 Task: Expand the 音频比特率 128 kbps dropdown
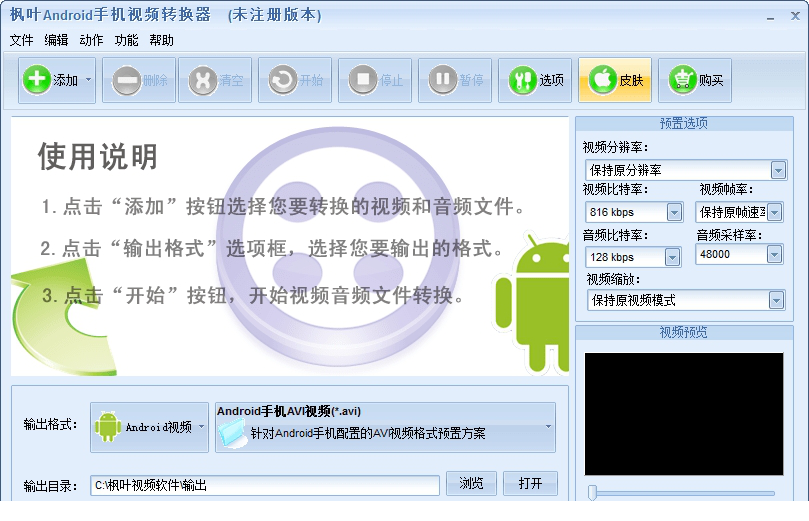[x=672, y=257]
